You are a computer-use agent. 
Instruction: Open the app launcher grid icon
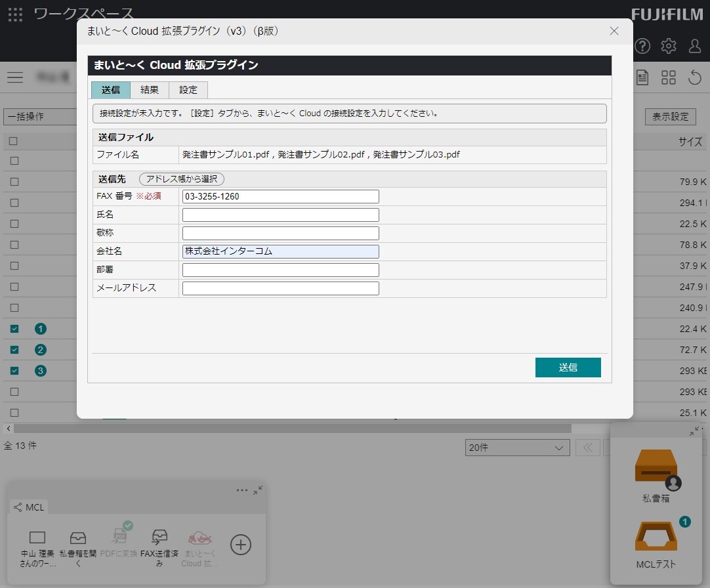15,14
